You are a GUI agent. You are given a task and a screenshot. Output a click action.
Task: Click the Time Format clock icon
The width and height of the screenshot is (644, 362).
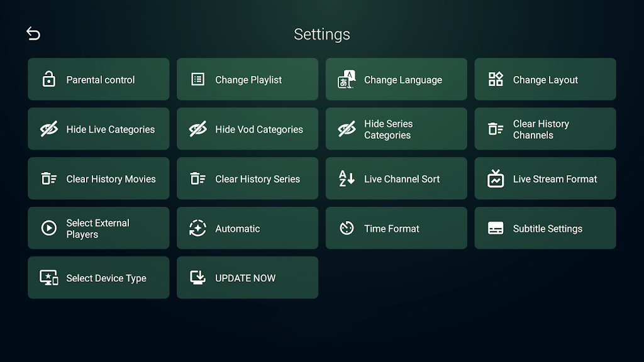coord(347,228)
